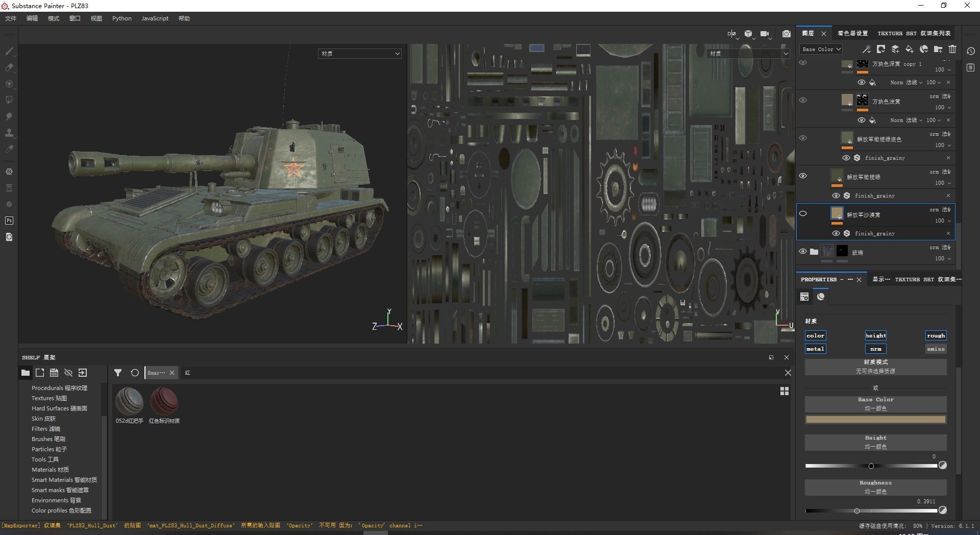This screenshot has width=980, height=535.
Task: Select the Material Picker eyedropper tool
Action: pos(9,149)
